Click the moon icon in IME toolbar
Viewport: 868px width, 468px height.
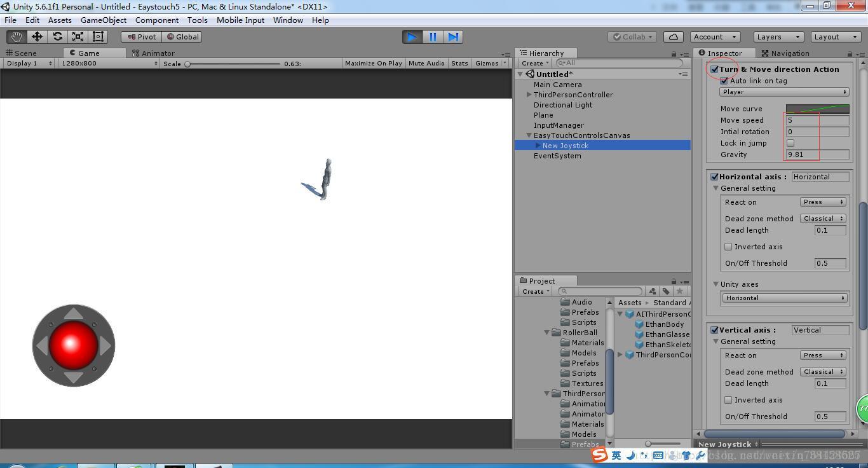click(x=630, y=455)
